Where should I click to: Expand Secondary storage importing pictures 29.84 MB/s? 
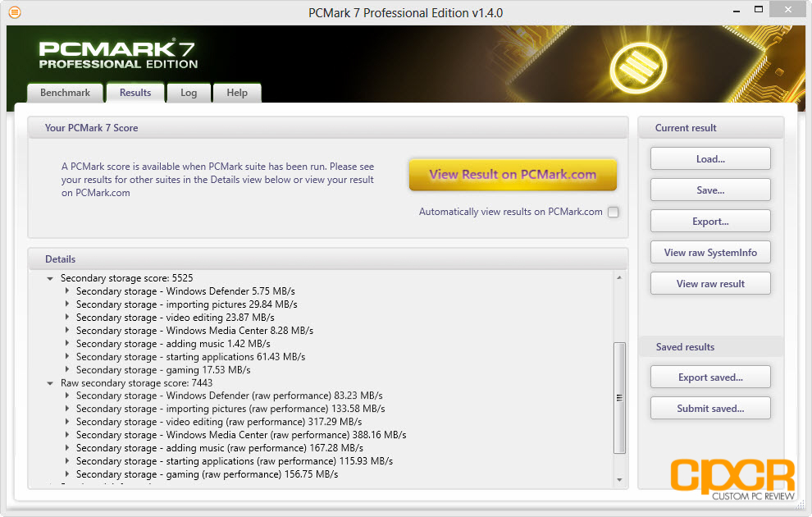click(x=67, y=304)
